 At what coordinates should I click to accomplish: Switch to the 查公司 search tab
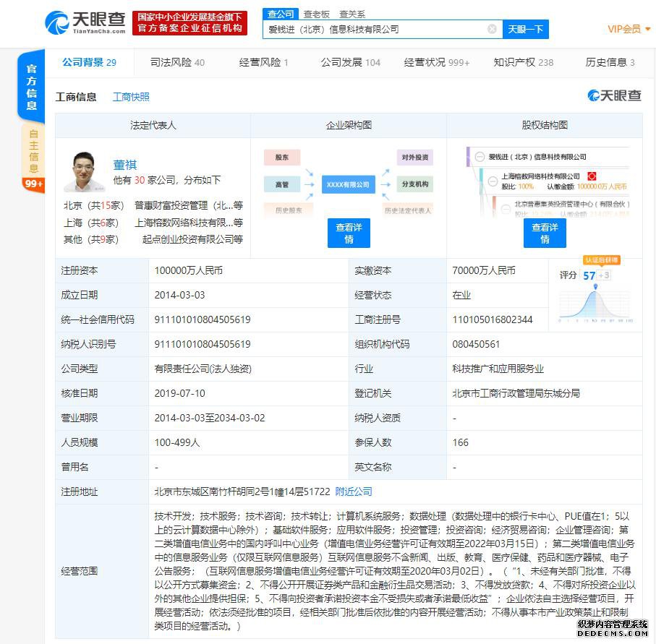tap(281, 14)
